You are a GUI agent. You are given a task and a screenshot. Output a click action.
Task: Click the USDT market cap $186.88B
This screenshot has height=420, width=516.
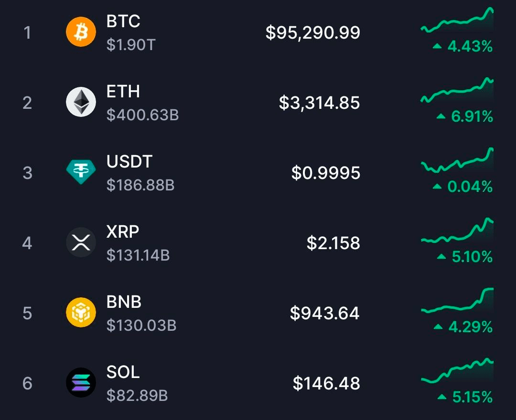140,186
